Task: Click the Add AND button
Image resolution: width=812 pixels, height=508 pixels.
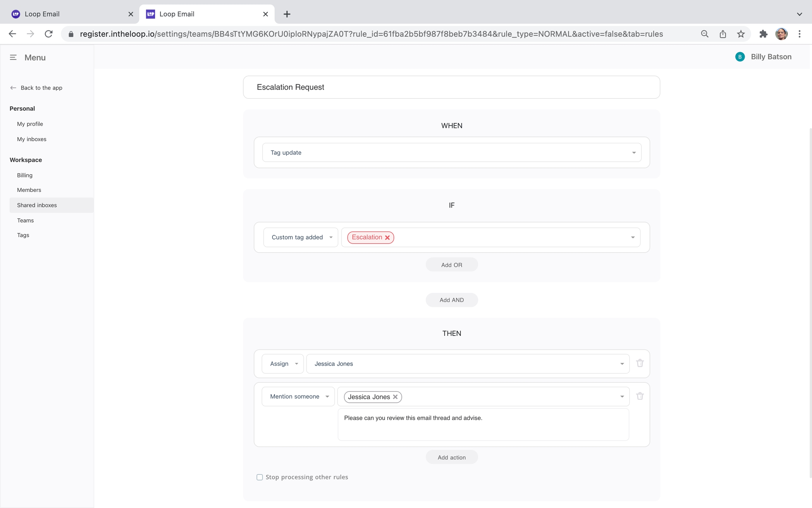Action: pos(451,300)
